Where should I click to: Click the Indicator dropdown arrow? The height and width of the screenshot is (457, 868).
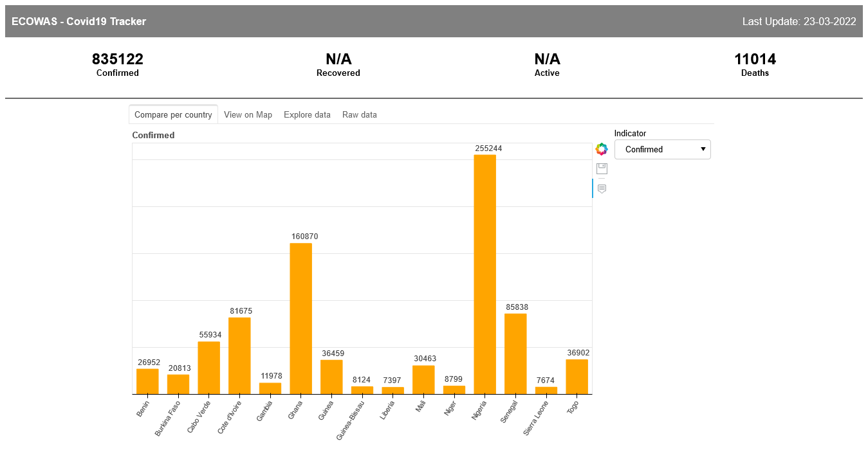click(703, 149)
